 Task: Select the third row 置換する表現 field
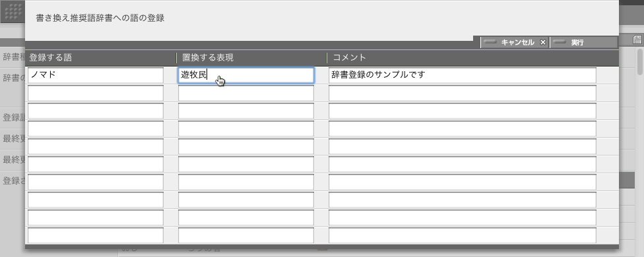coord(246,111)
